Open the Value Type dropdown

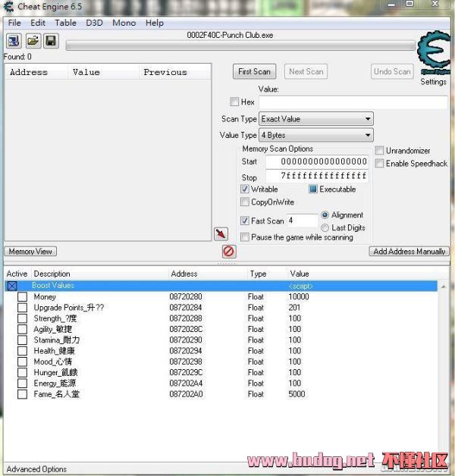(x=316, y=135)
